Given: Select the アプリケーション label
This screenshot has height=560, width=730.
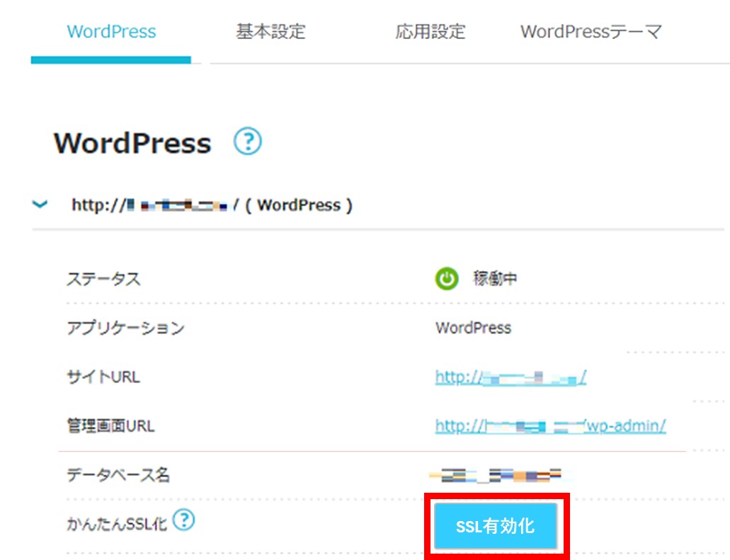Looking at the screenshot, I should (x=126, y=328).
